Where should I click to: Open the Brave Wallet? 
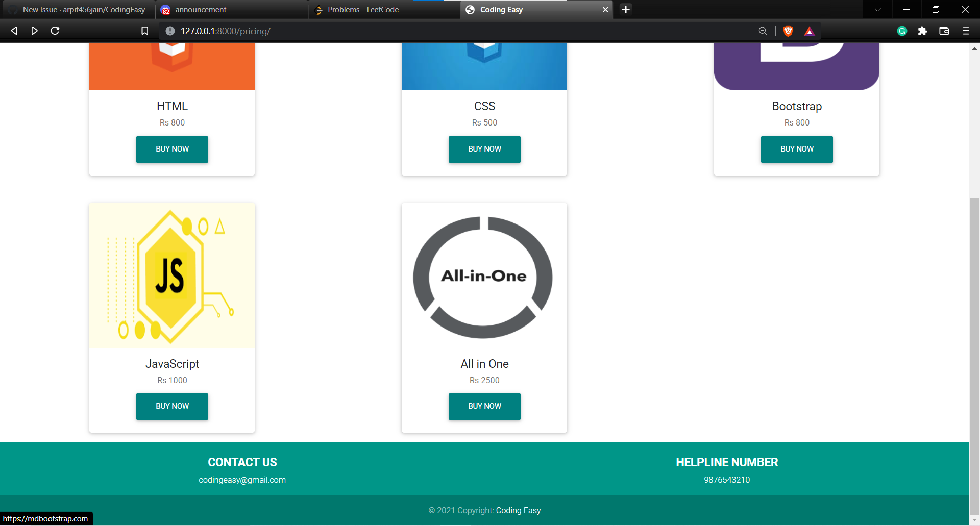tap(944, 31)
